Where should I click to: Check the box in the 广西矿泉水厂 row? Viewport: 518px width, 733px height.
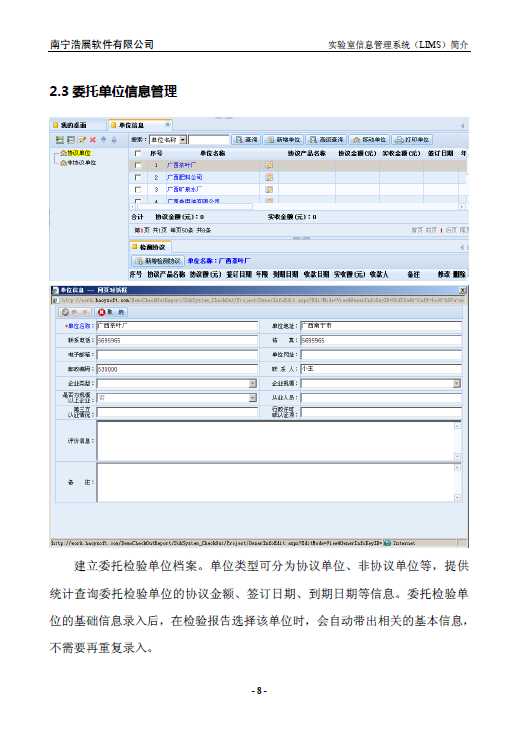[x=137, y=189]
